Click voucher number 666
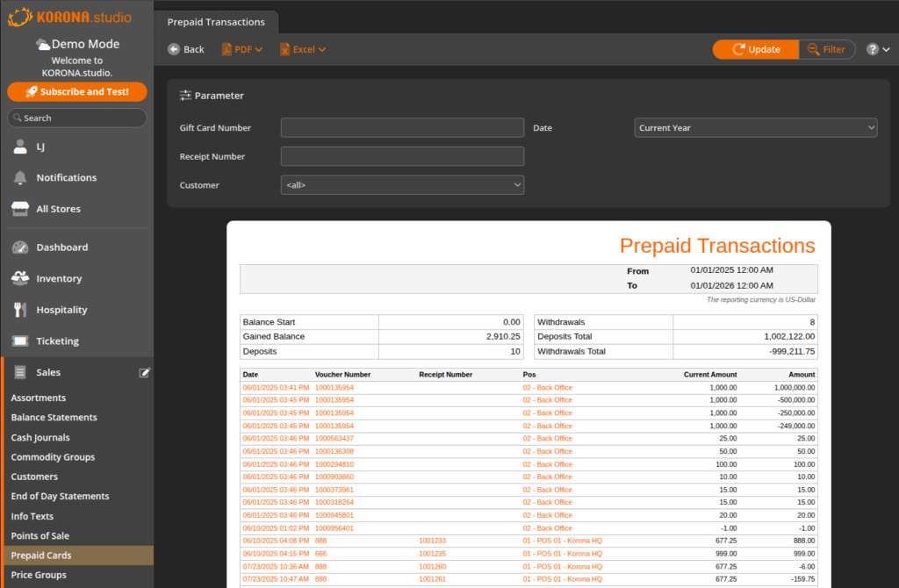 click(320, 554)
